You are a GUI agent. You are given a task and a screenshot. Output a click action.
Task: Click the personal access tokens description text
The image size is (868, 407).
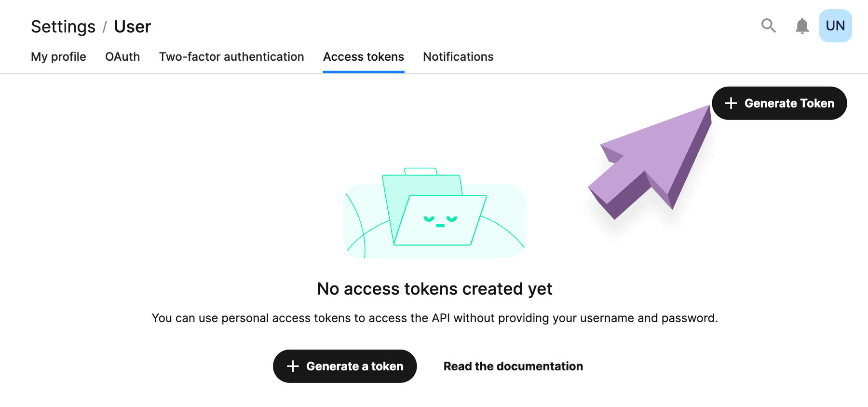pos(434,318)
